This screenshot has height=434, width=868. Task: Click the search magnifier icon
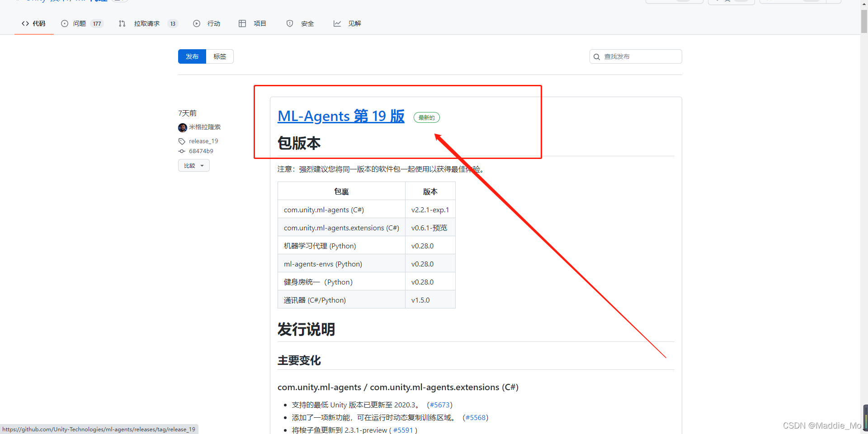[597, 57]
